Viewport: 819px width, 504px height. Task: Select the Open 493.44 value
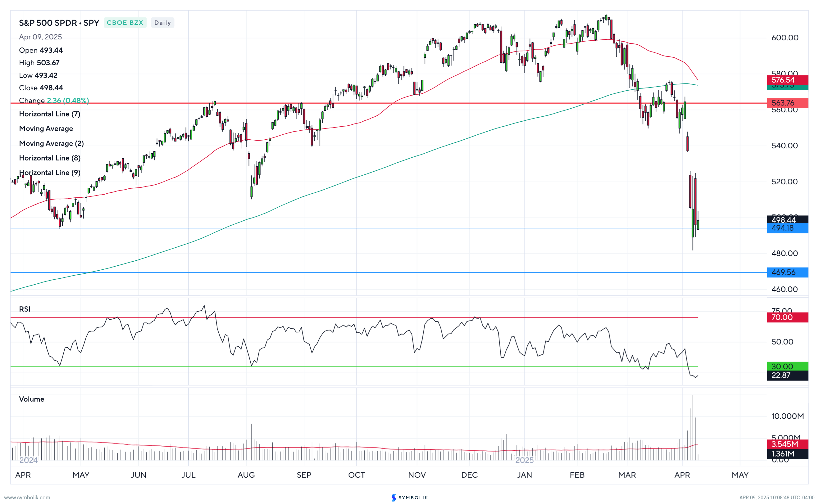pos(41,50)
